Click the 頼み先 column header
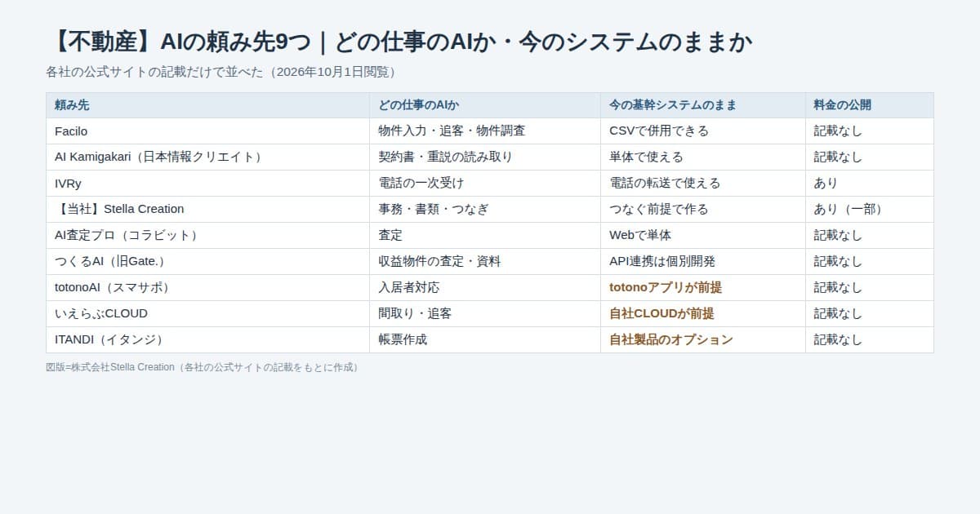Image resolution: width=980 pixels, height=514 pixels. click(208, 105)
